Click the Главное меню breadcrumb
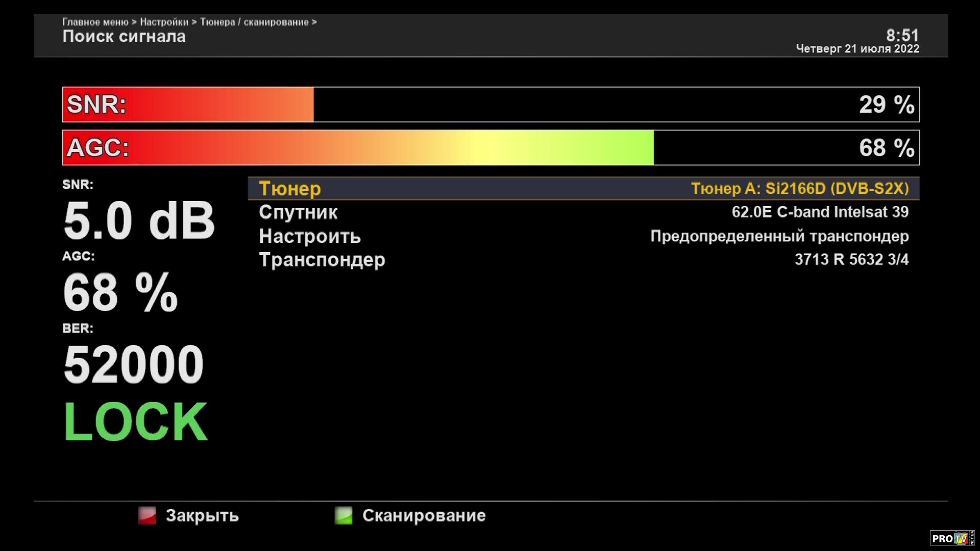 (95, 22)
